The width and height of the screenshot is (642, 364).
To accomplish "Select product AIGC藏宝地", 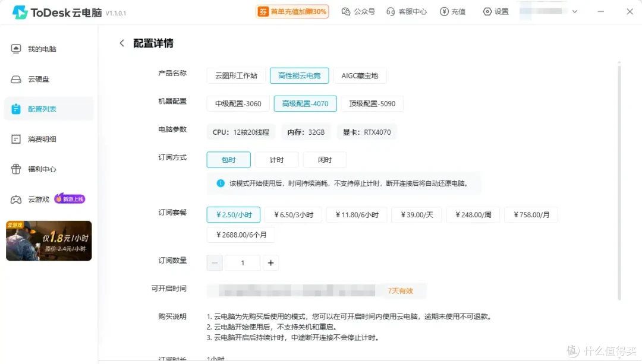I will click(x=360, y=75).
